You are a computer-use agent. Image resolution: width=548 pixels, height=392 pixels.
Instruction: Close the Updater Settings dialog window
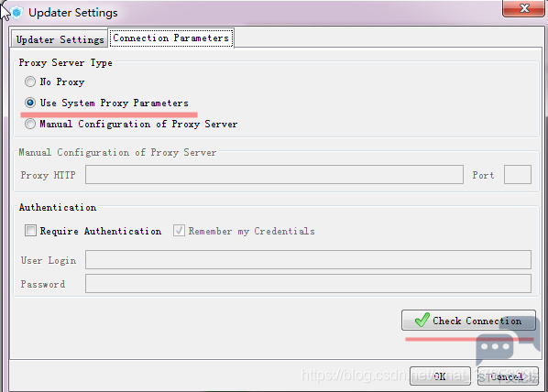[523, 7]
